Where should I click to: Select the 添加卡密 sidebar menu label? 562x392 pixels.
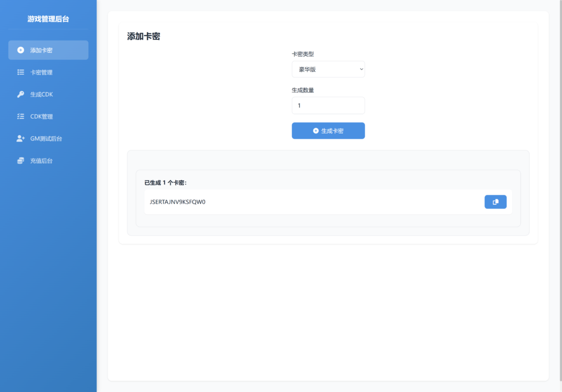point(41,50)
